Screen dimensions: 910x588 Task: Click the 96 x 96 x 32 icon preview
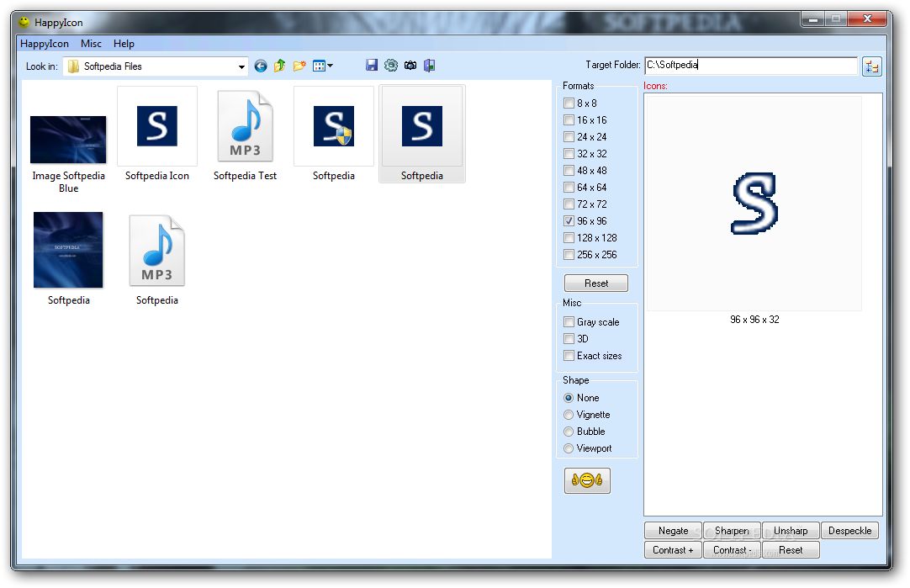coord(754,204)
